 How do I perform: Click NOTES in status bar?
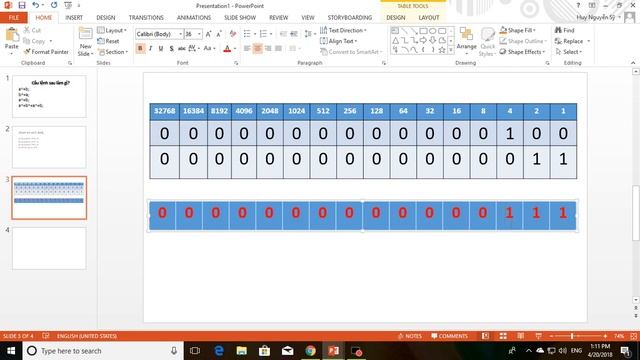pos(409,336)
